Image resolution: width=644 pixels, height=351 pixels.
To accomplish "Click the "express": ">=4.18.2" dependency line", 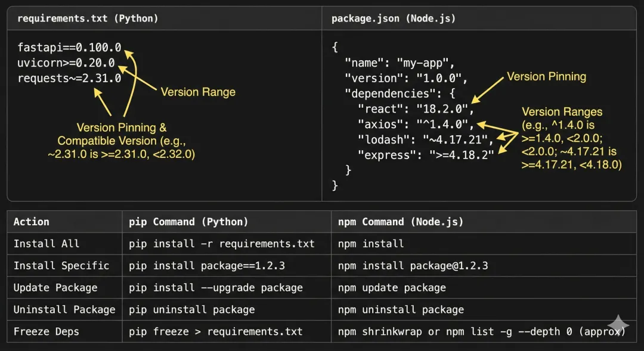I will coord(425,155).
